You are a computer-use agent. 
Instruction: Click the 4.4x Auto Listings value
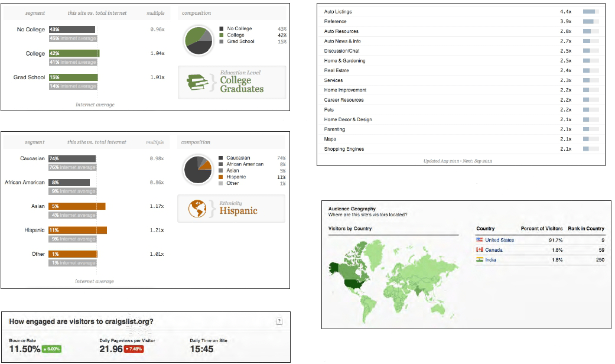(x=565, y=12)
